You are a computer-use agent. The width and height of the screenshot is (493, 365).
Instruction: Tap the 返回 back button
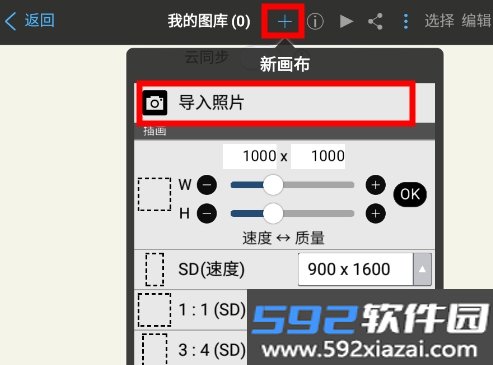29,21
